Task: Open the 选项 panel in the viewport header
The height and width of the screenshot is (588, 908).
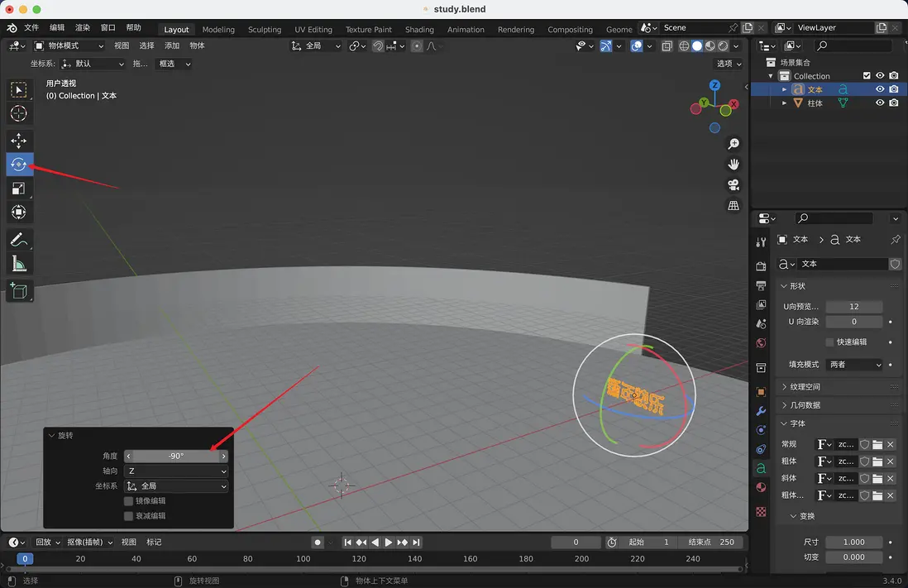Action: 729,64
